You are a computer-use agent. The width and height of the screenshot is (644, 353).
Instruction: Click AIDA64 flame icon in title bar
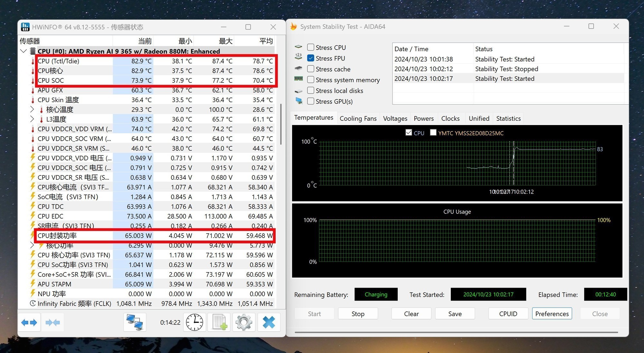pos(293,26)
